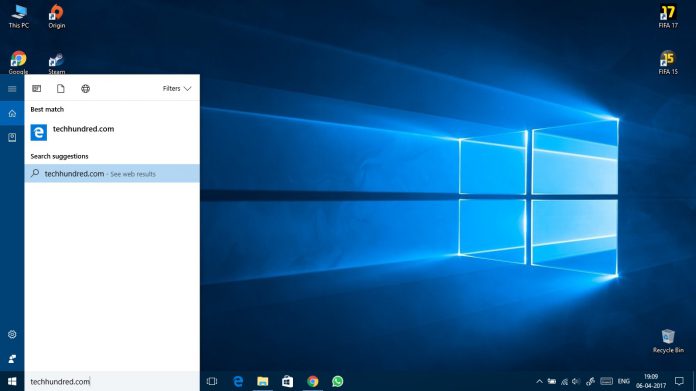Launch Microsoft Edge from taskbar

pos(238,381)
